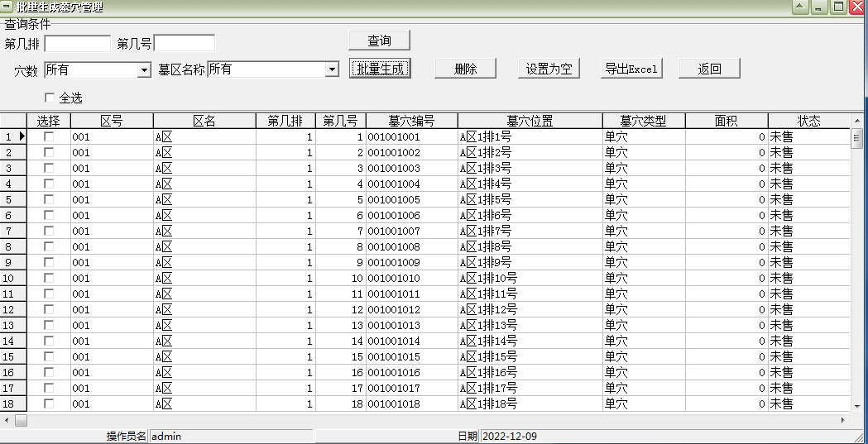Select row header number 14
The width and height of the screenshot is (868, 444).
[13, 341]
